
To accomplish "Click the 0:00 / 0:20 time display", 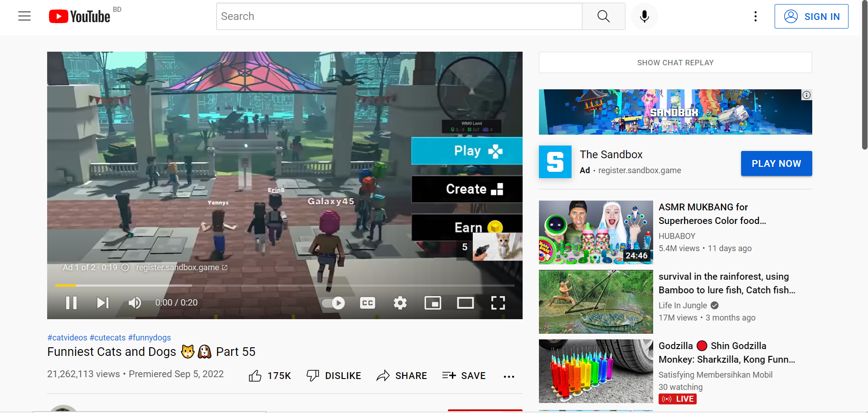I will pos(176,302).
